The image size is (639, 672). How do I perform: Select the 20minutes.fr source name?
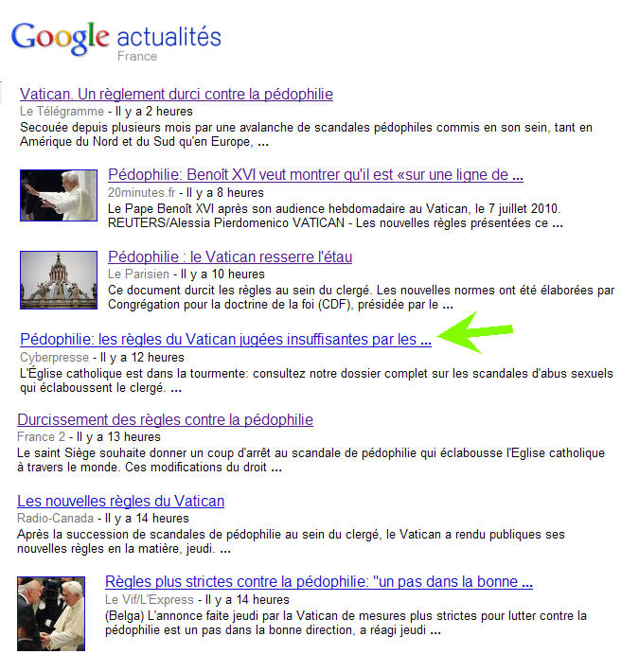(x=141, y=193)
